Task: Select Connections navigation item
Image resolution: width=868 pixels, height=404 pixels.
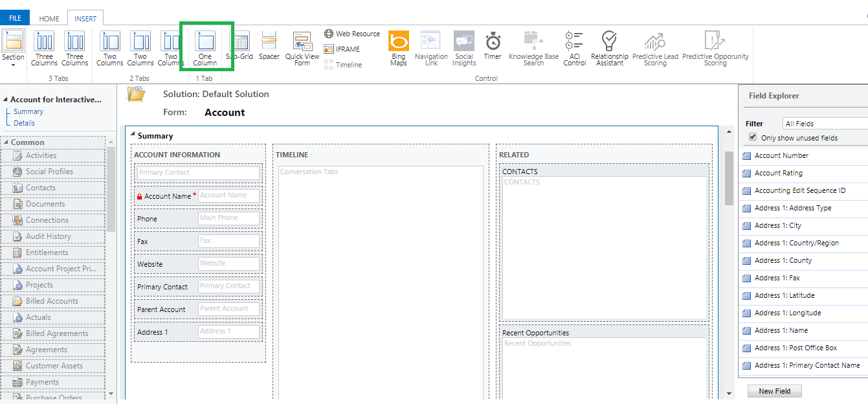Action: (x=53, y=220)
